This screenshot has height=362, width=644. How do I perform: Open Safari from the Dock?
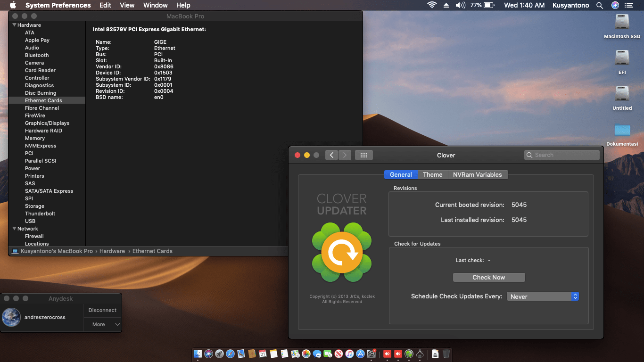pyautogui.click(x=231, y=354)
